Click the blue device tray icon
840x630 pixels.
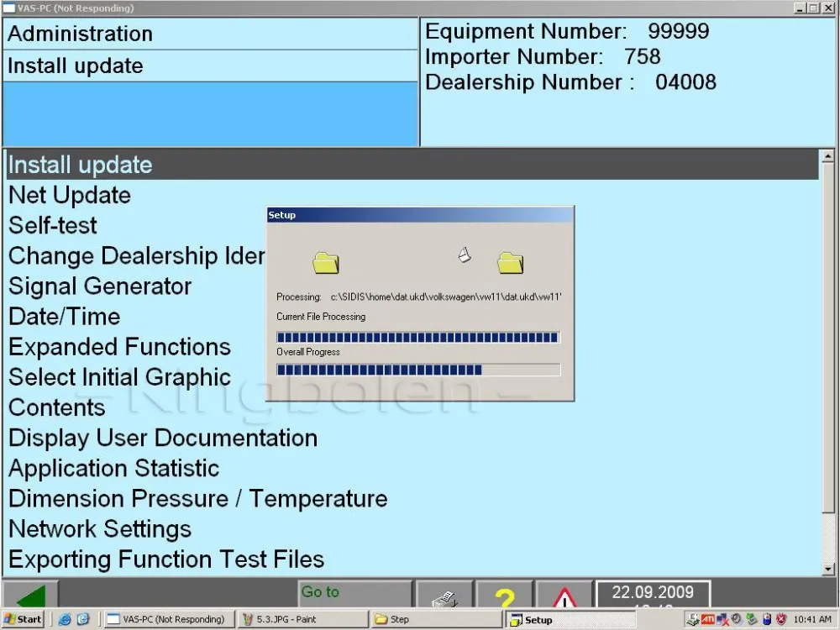tap(767, 620)
